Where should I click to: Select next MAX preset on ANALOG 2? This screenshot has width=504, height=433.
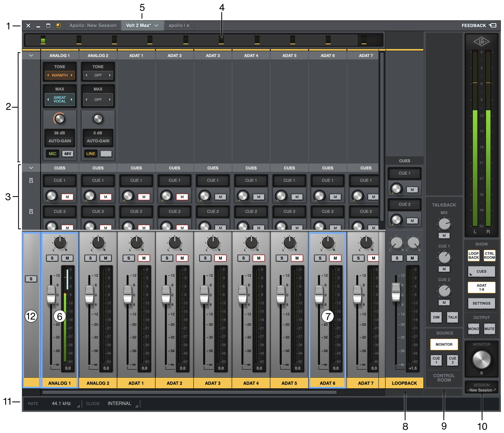pyautogui.click(x=110, y=99)
